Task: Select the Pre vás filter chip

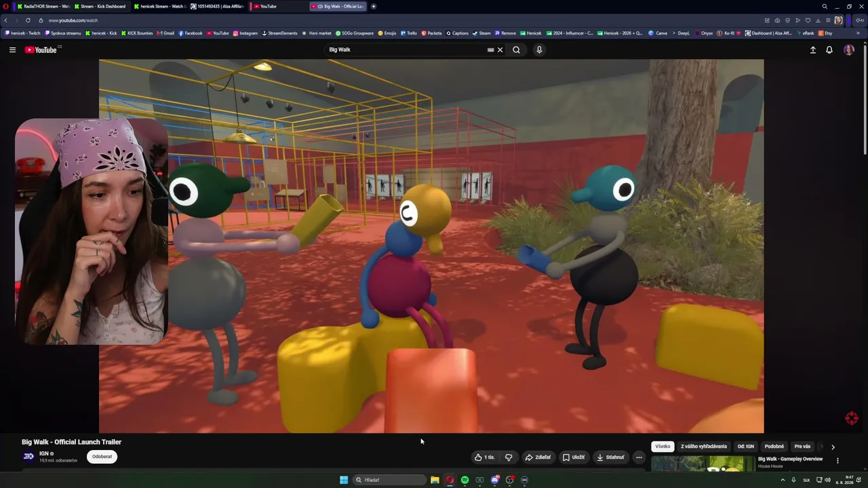Action: 802,447
